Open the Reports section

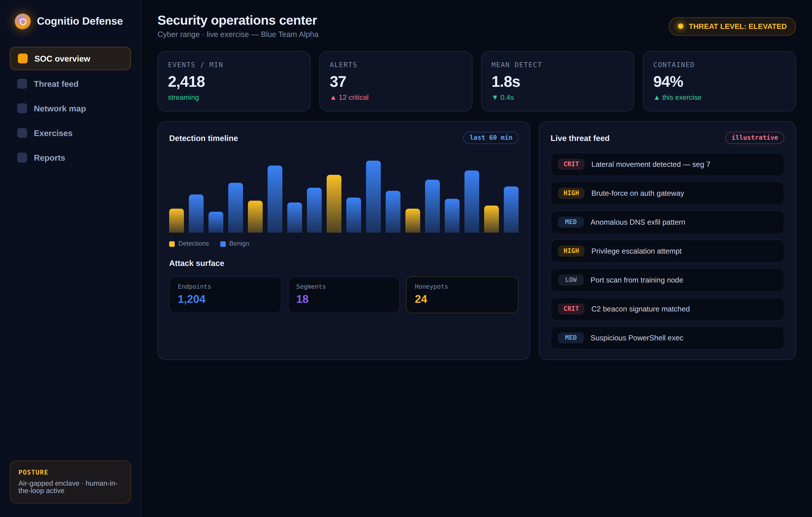(x=70, y=158)
